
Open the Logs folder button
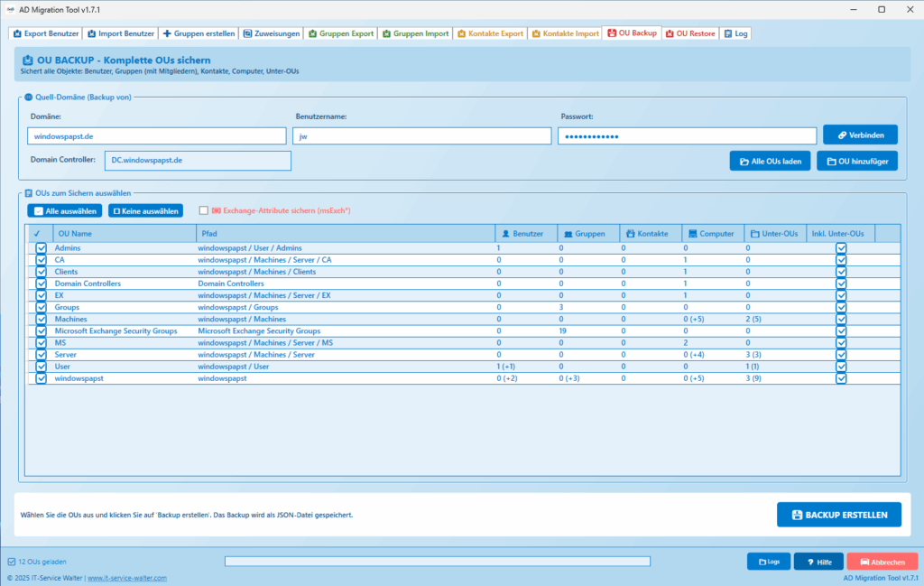pos(768,561)
